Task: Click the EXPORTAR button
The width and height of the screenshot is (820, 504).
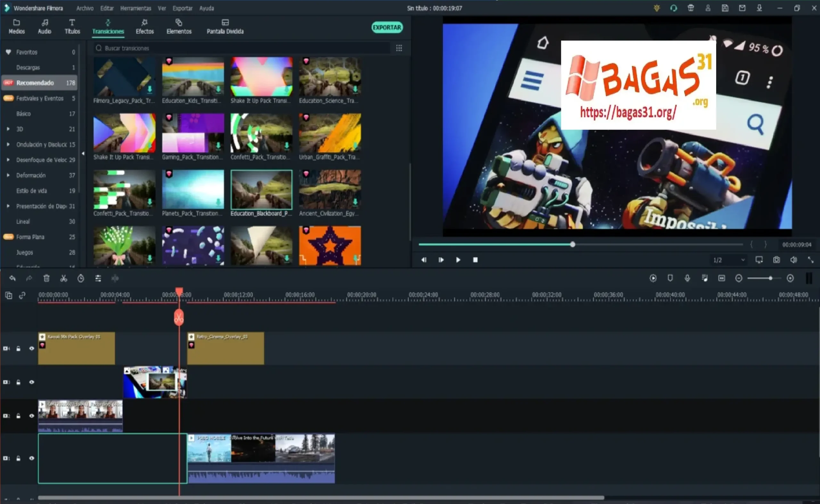Action: pyautogui.click(x=387, y=27)
